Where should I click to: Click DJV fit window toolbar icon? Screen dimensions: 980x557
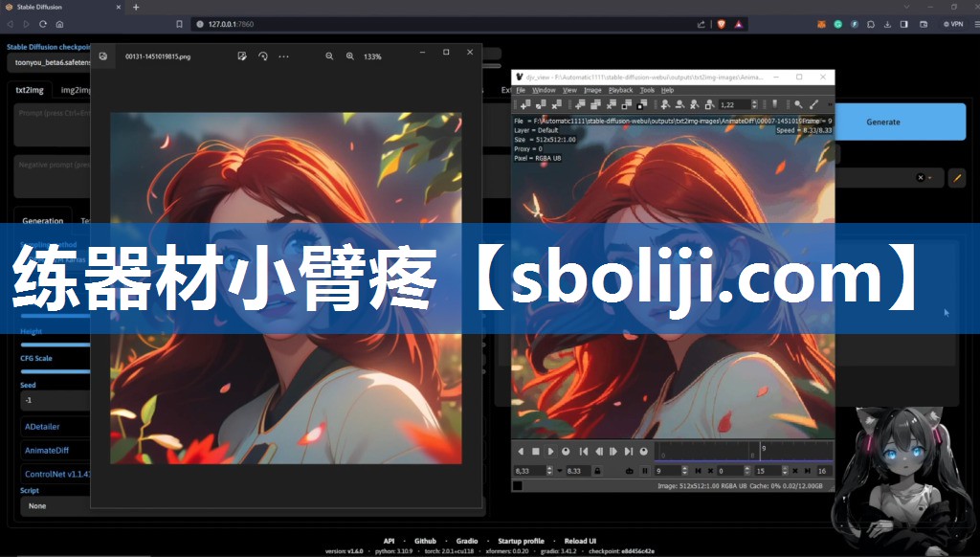point(626,104)
